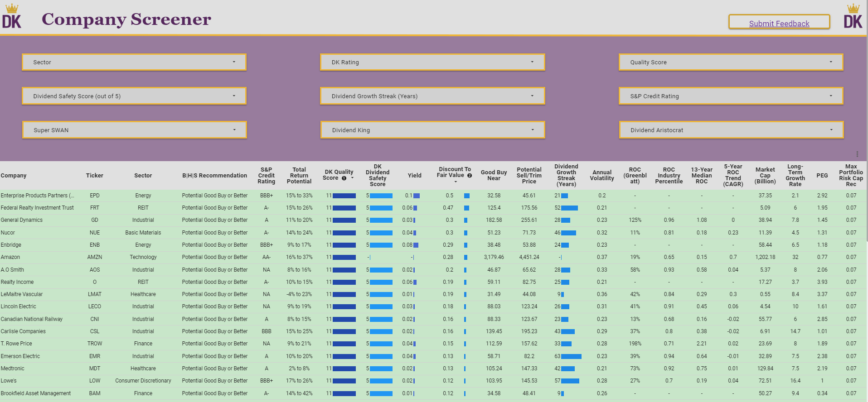Click LeMaitre Vascular company name
868x402 pixels.
pos(22,294)
